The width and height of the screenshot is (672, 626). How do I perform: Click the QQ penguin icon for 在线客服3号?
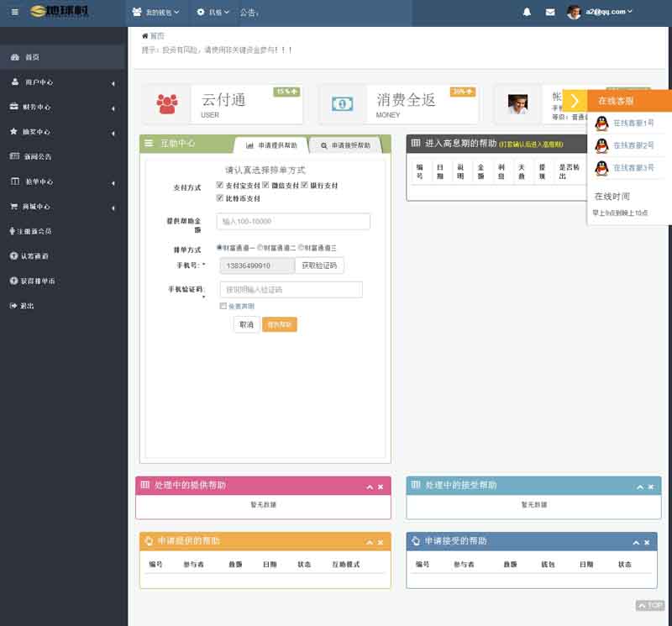coord(601,168)
